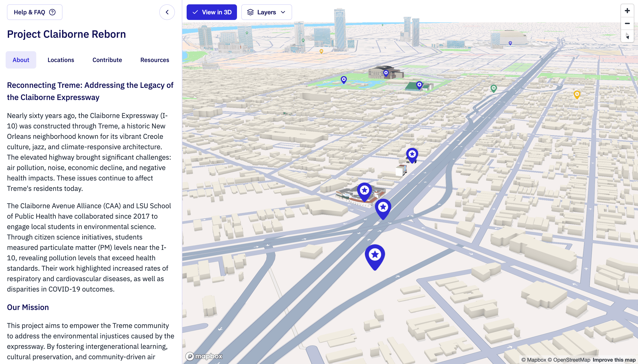Select the green marker at the base of the slim downtown tower

(x=303, y=40)
